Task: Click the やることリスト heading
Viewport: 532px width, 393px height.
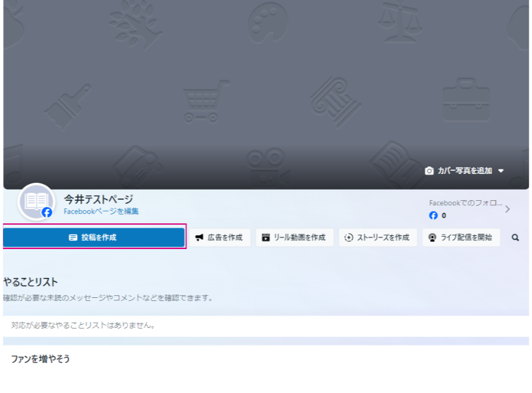Action: 31,282
